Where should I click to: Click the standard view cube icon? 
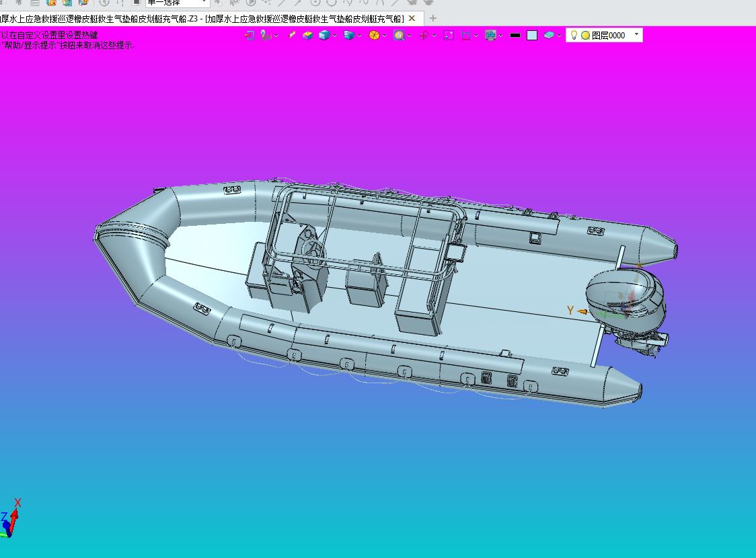(349, 35)
